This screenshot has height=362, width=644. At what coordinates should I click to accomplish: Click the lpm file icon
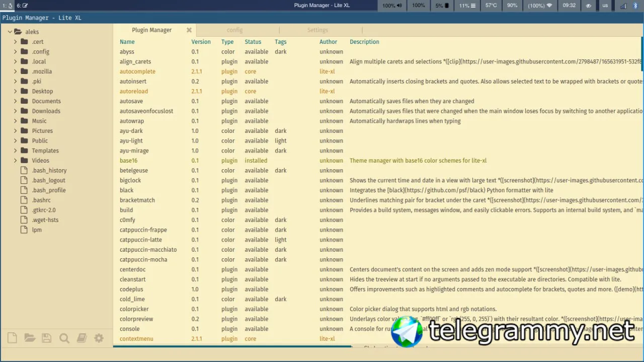tap(24, 230)
